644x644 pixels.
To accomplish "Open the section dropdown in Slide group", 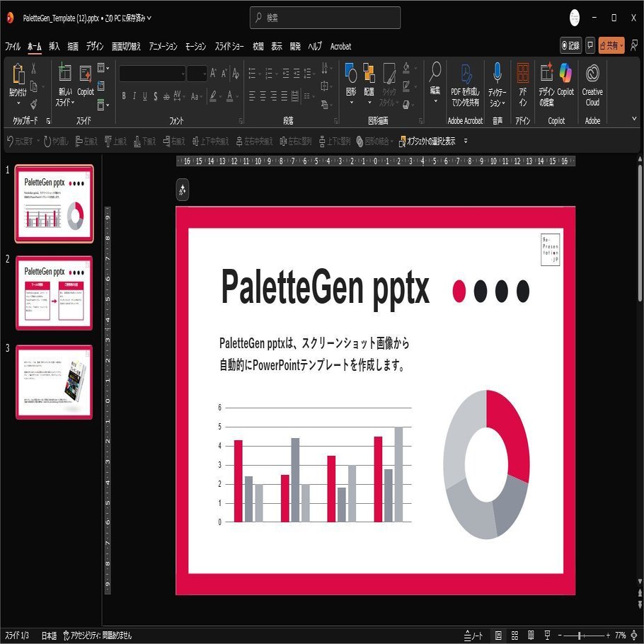I will click(x=103, y=105).
